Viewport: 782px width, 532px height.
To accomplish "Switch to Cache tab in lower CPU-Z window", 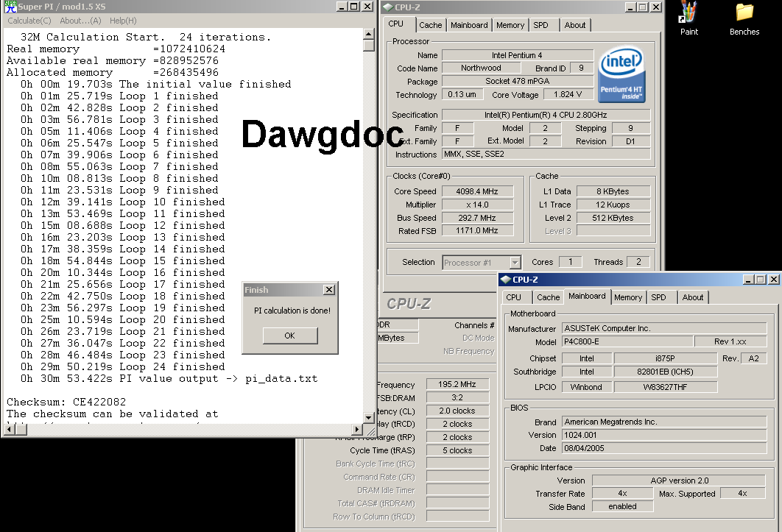I will click(548, 297).
